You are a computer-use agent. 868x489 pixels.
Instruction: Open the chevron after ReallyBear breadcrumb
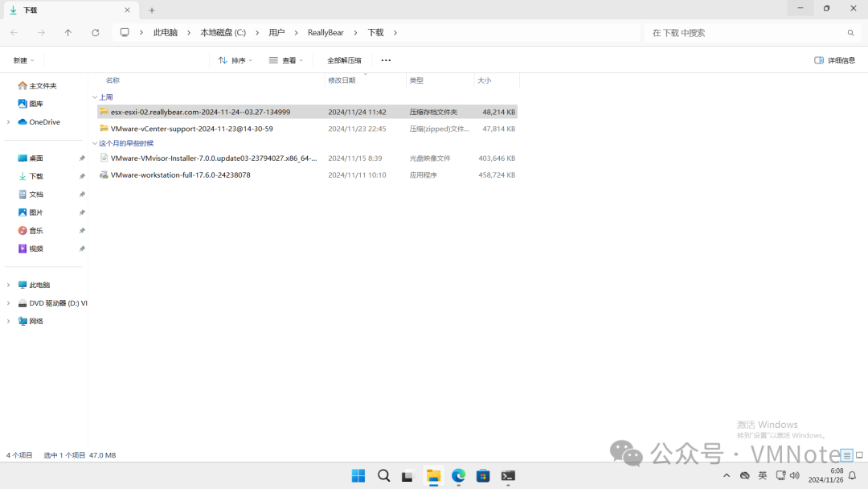(x=355, y=33)
